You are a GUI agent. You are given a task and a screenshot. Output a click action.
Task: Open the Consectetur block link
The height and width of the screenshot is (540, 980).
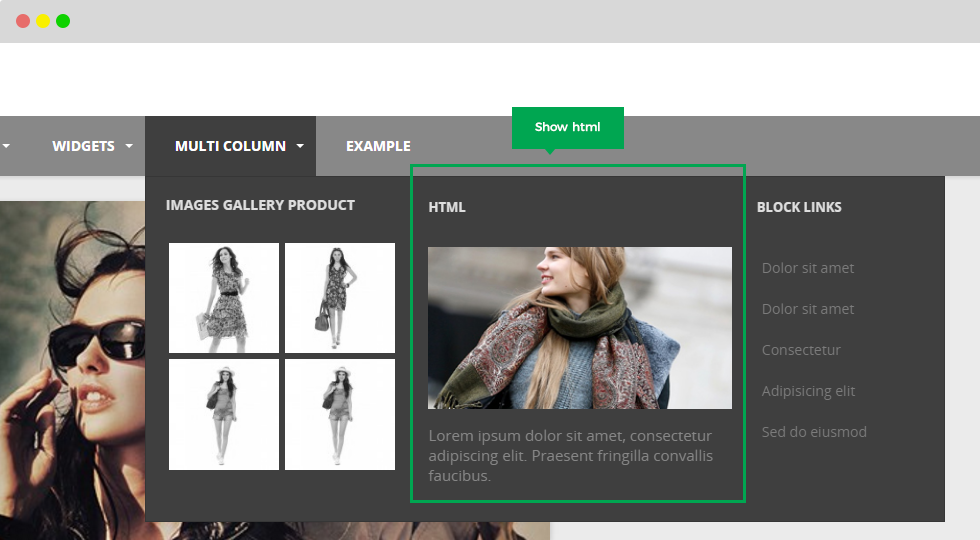pos(801,350)
